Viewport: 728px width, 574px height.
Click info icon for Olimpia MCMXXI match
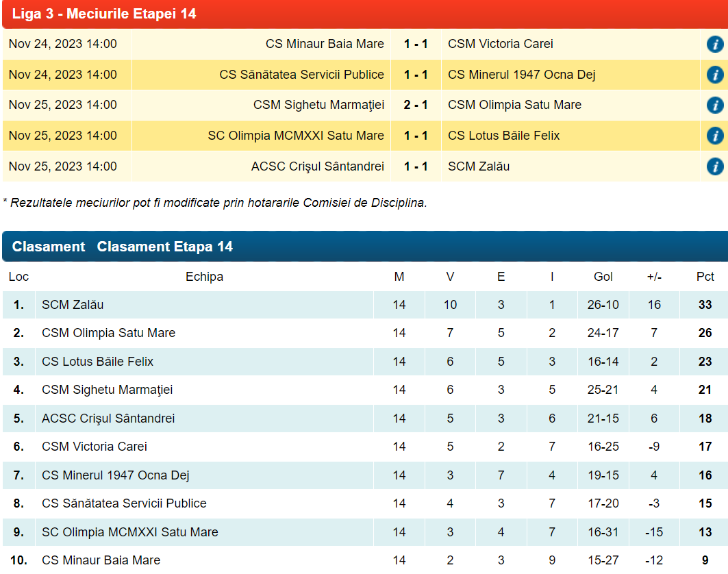[714, 136]
